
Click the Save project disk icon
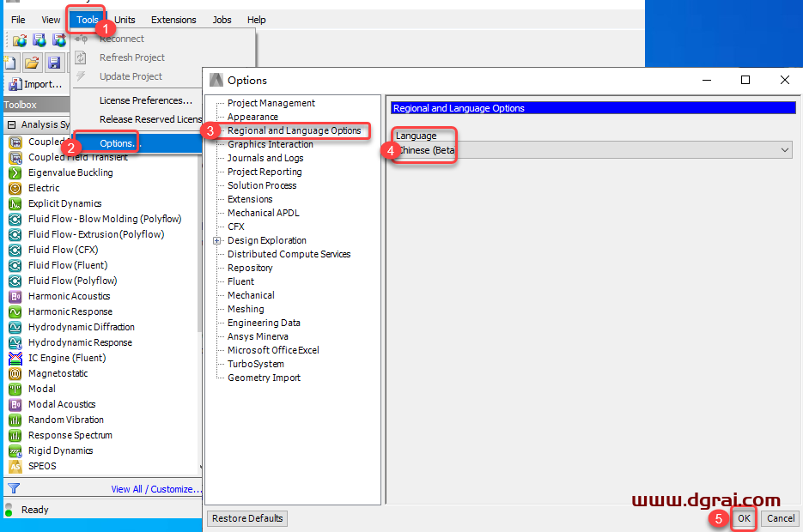point(54,63)
